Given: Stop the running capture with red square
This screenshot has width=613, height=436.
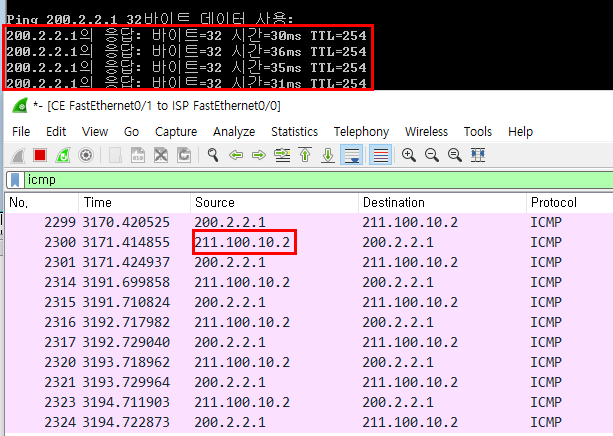Looking at the screenshot, I should pos(40,155).
